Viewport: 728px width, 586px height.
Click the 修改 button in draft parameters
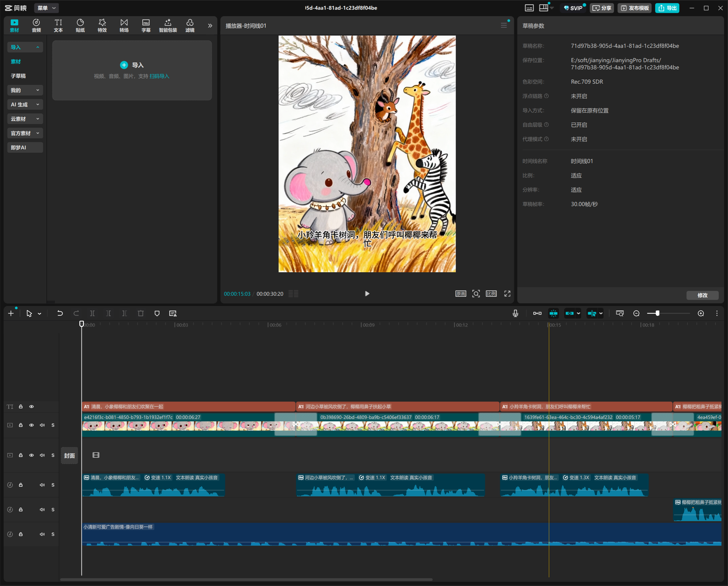pos(702,295)
